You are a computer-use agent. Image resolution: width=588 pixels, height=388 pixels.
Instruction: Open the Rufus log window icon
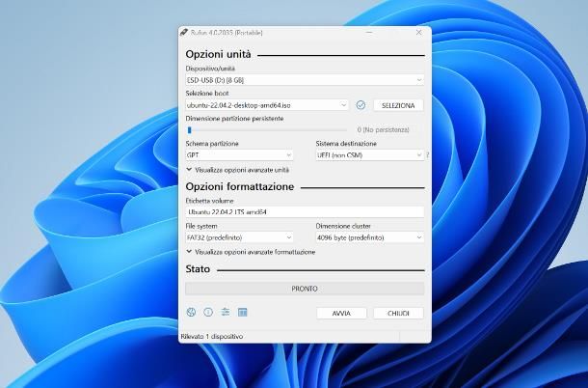point(243,312)
